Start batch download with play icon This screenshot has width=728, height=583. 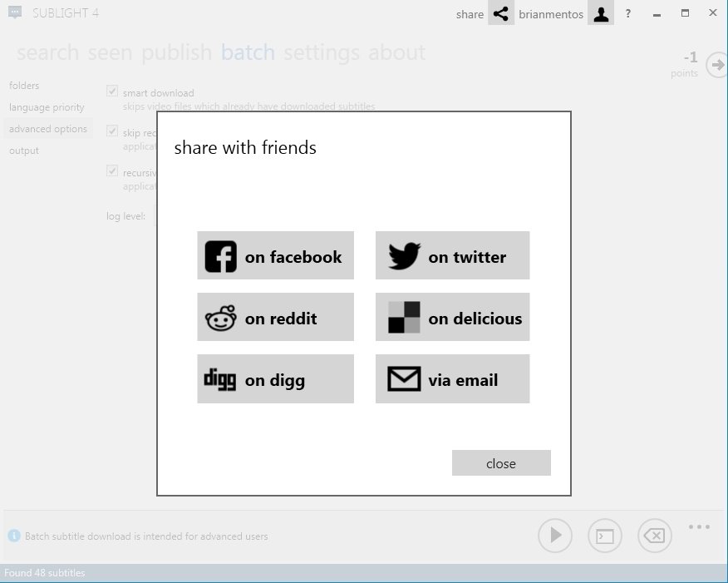point(555,535)
